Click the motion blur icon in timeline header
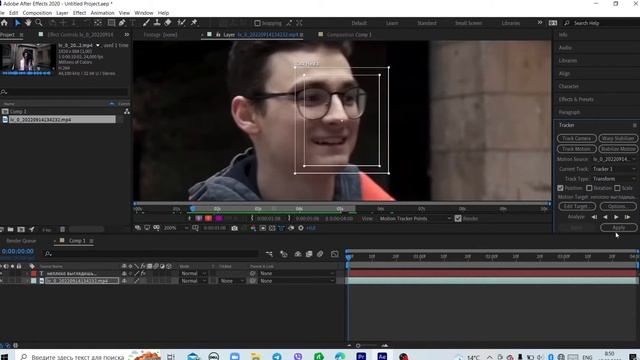The height and width of the screenshot is (360, 640). click(x=320, y=254)
